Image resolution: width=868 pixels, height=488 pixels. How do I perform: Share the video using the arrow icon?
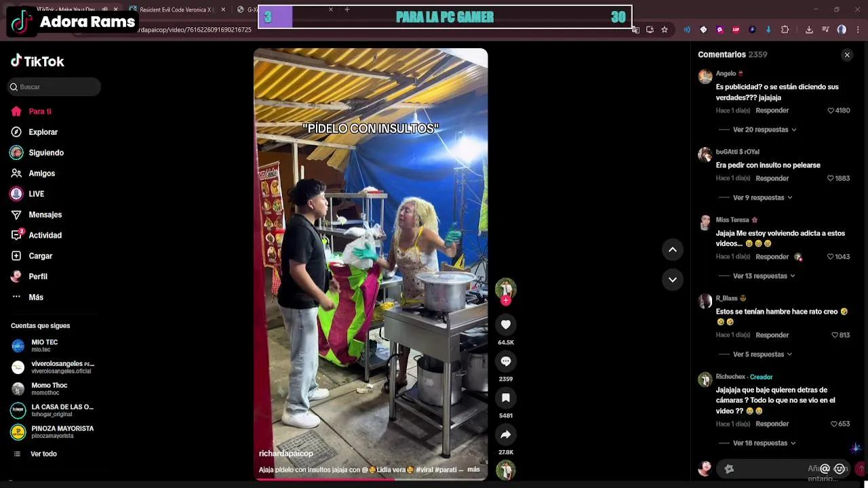505,434
